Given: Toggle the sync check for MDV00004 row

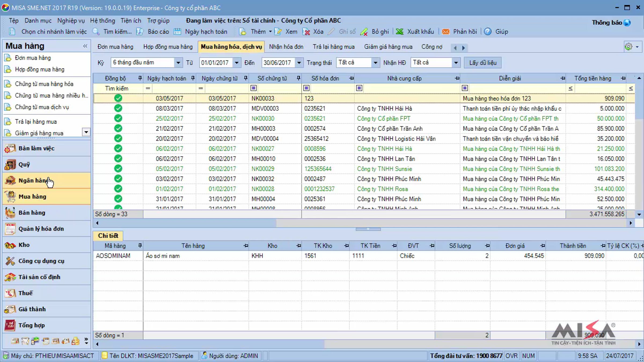Looking at the screenshot, I should 118,139.
